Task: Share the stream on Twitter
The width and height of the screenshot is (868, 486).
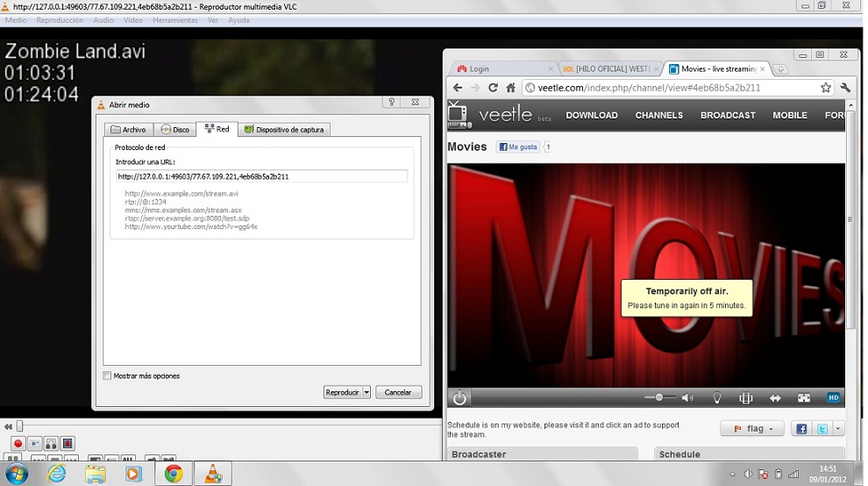Action: pos(822,429)
